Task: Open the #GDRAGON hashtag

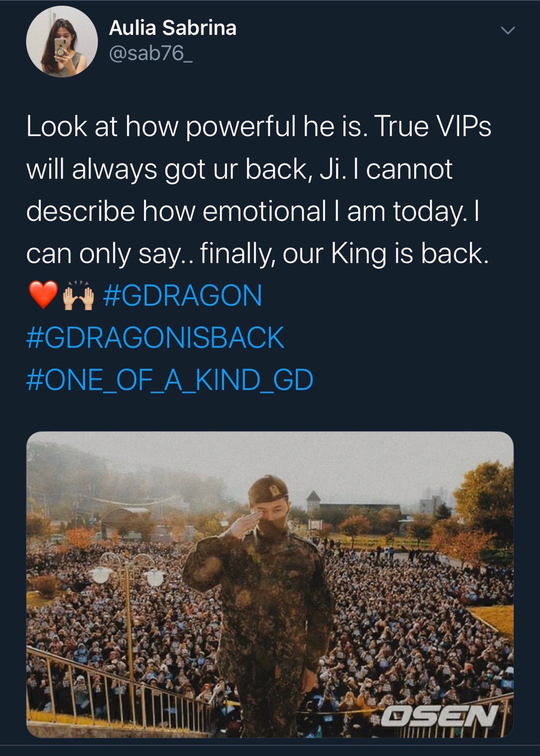Action: pyautogui.click(x=182, y=295)
